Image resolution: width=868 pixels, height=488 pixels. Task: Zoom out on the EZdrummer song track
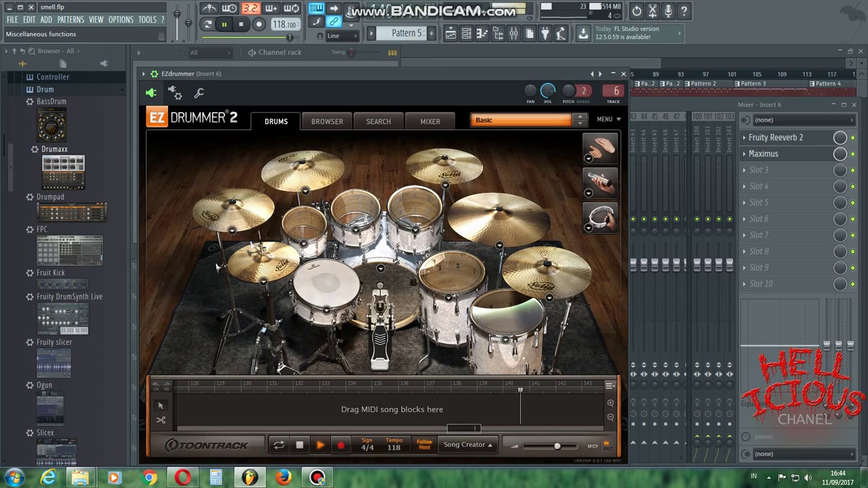point(610,418)
